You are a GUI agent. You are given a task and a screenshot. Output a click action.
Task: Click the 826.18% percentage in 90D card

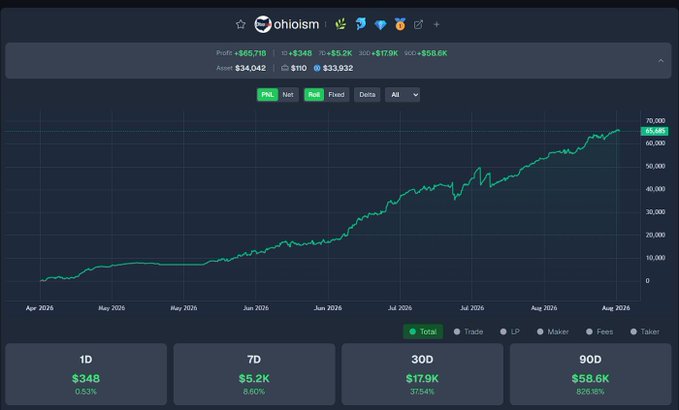point(590,391)
